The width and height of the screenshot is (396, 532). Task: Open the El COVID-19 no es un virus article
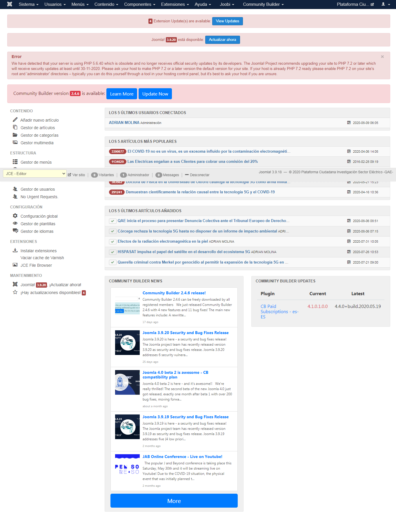(x=209, y=151)
